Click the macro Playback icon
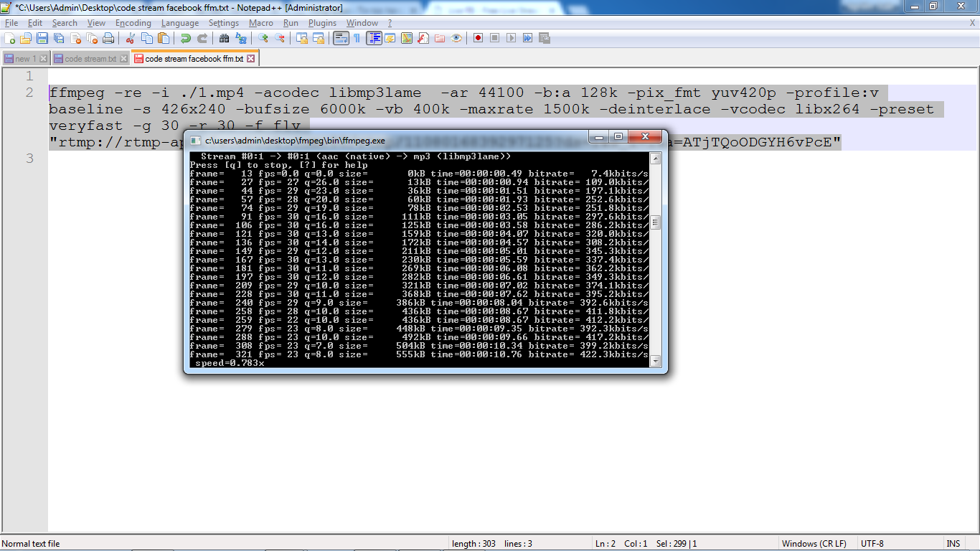 (x=512, y=38)
